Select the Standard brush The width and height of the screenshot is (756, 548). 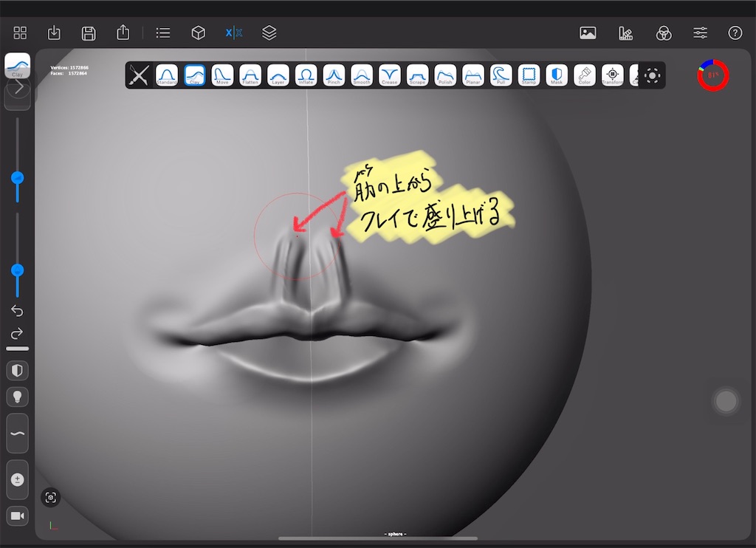pyautogui.click(x=167, y=75)
